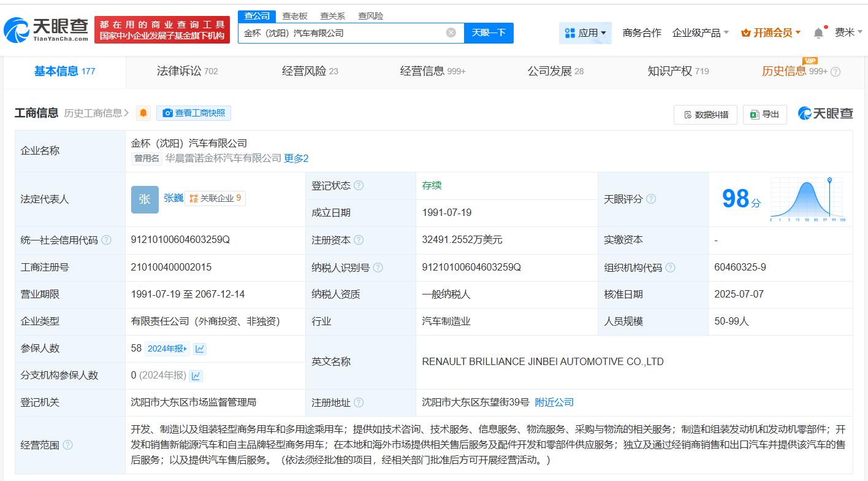868x481 pixels.
Task: Click the 导出 export button
Action: click(x=764, y=114)
